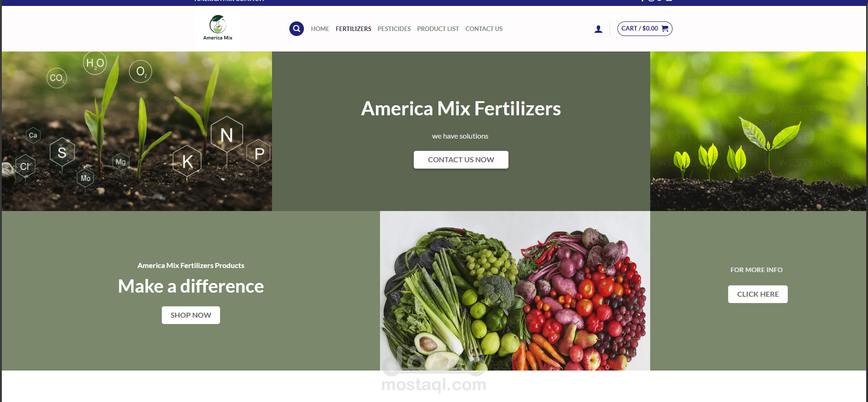Click the heart-shaped vegetables image
868x402 pixels.
[x=515, y=291]
